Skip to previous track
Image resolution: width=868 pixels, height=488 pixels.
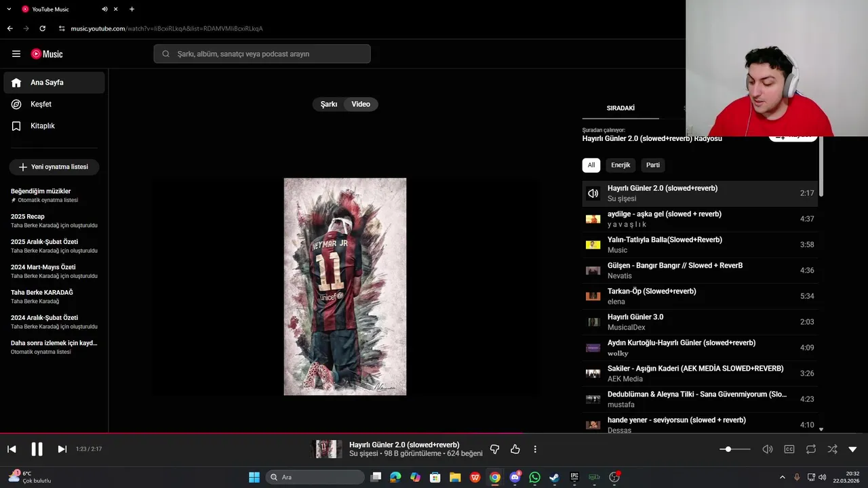coord(12,449)
